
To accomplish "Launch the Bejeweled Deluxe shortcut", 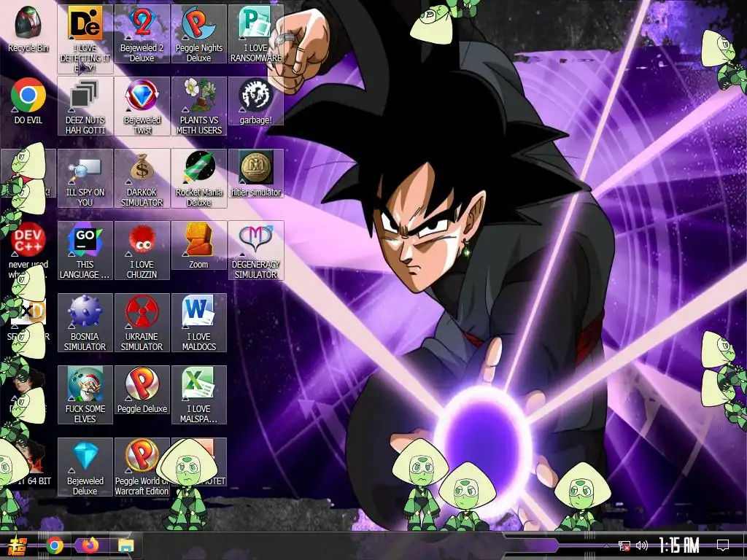I will 85,467.
